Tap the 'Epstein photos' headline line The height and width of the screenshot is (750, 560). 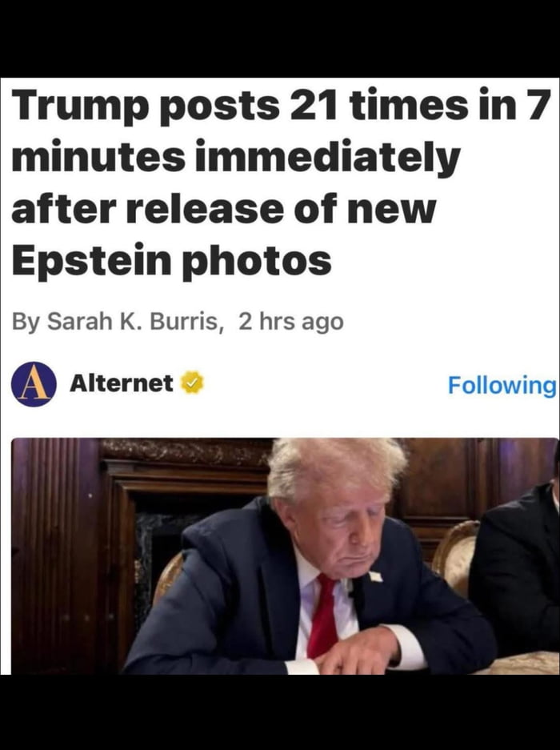tap(171, 261)
